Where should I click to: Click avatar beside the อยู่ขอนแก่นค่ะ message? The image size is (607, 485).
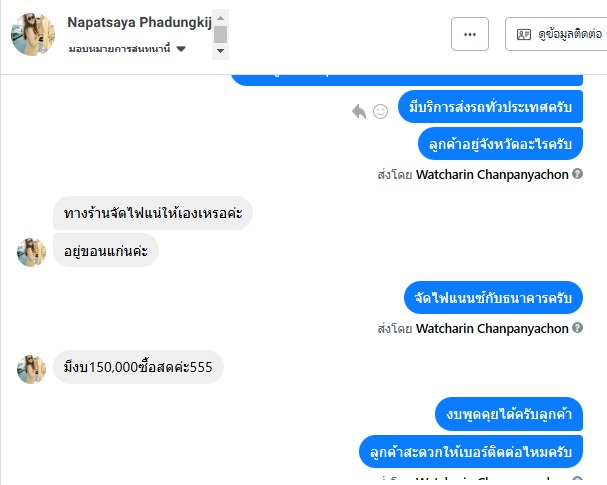[x=32, y=251]
